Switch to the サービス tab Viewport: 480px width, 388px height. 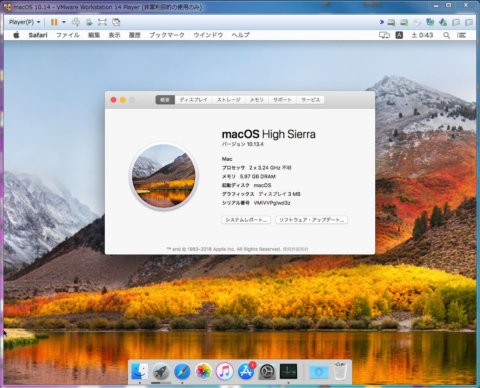pos(311,100)
